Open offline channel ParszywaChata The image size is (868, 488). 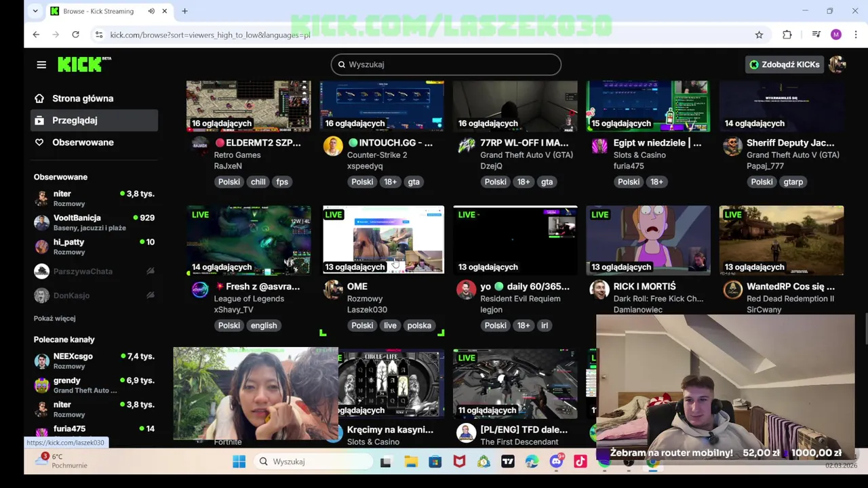[94, 271]
